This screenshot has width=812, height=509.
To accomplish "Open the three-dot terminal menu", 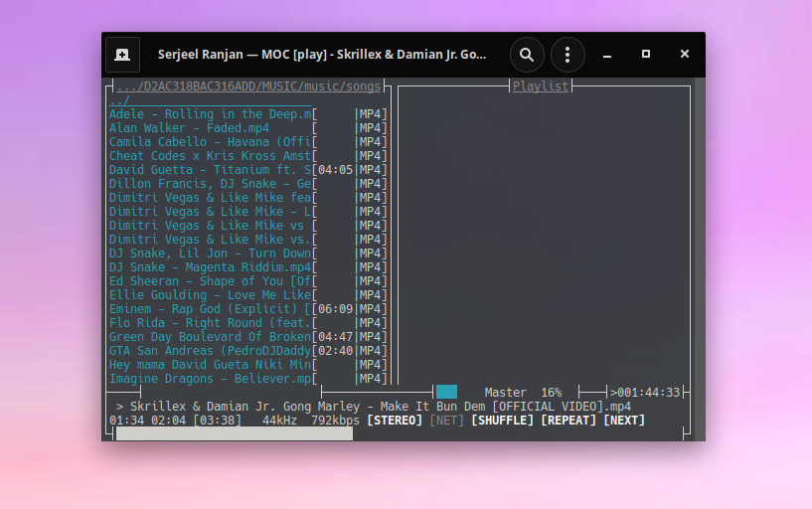I will click(x=568, y=55).
